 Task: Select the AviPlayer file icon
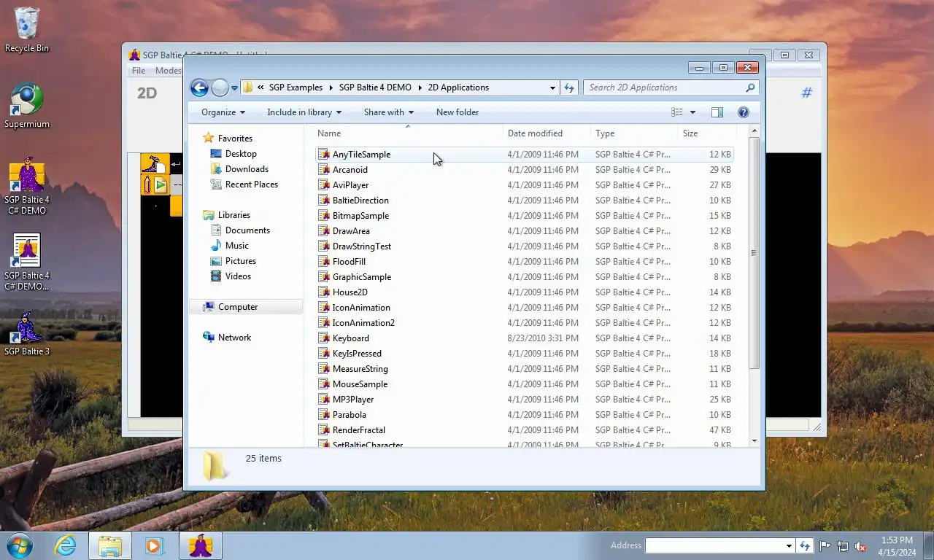click(x=325, y=185)
